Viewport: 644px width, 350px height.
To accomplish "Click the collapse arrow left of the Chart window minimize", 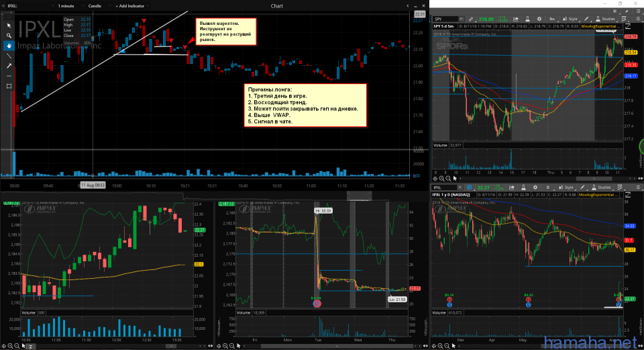I will [x=408, y=6].
